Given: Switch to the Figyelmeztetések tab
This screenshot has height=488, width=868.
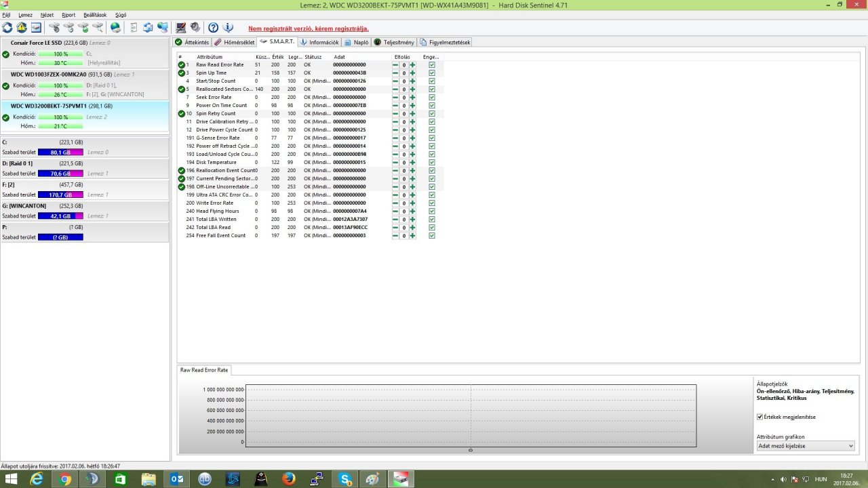Looking at the screenshot, I should tap(445, 42).
